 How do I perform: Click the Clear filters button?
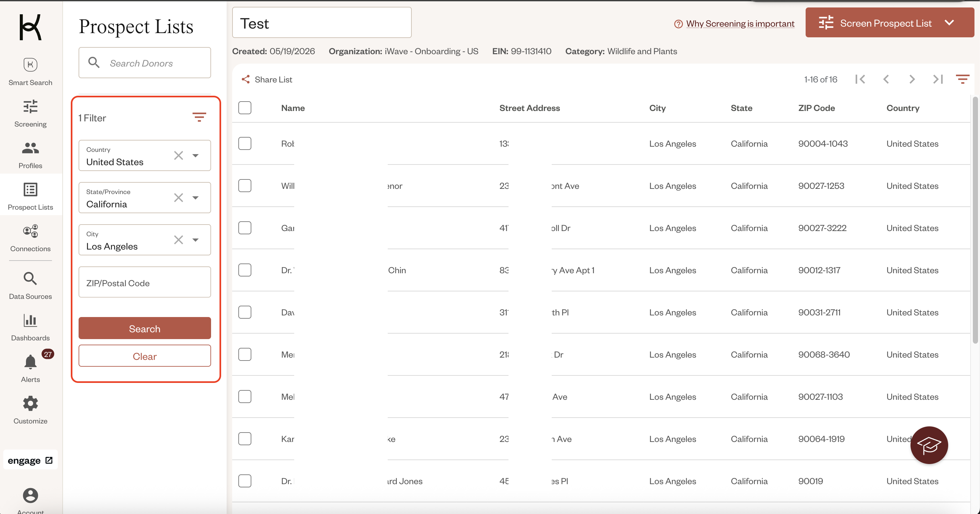tap(144, 356)
